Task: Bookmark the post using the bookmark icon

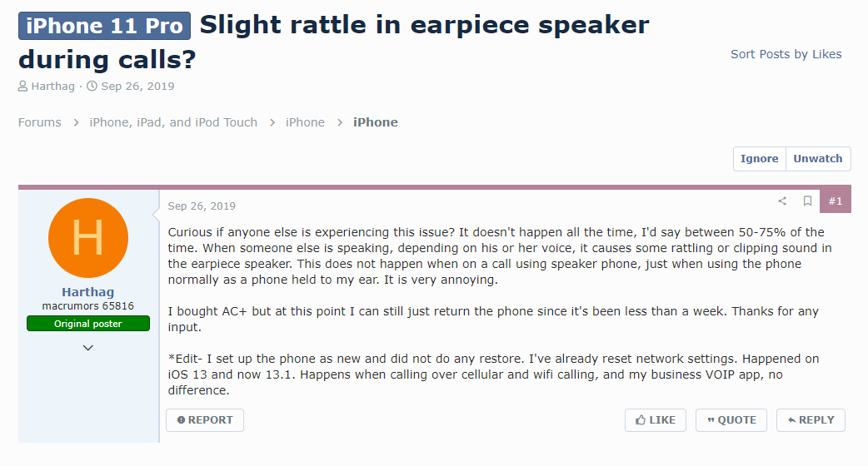Action: (x=808, y=201)
